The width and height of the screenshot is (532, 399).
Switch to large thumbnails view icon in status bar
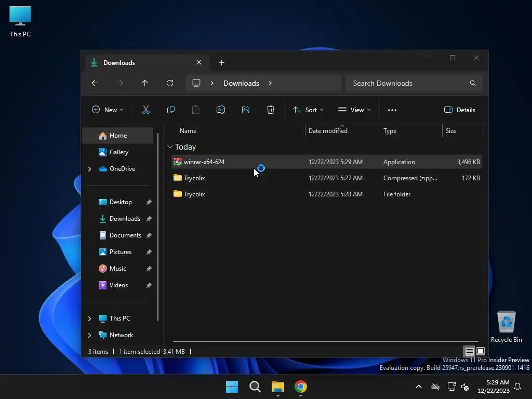[x=481, y=351]
